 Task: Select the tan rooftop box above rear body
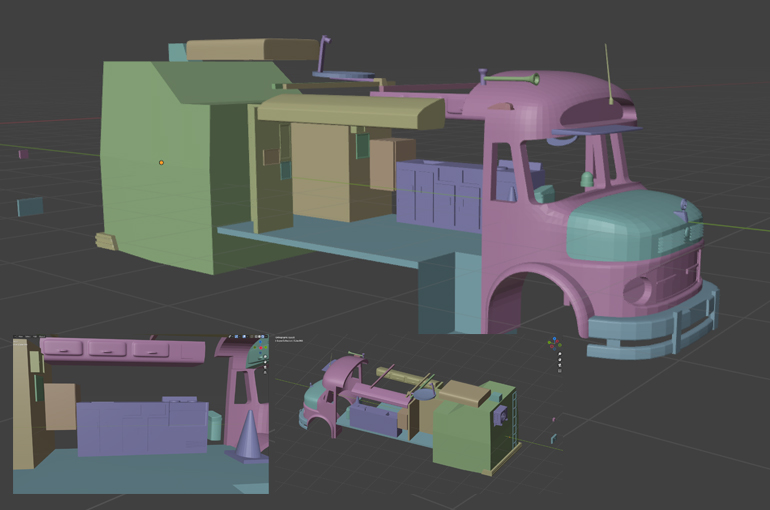(252, 50)
